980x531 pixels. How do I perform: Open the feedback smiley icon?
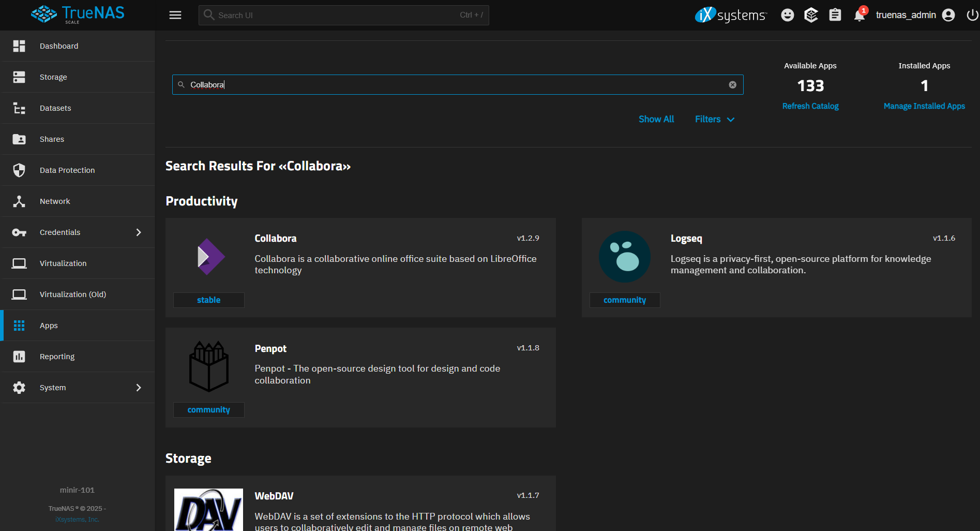(x=787, y=15)
